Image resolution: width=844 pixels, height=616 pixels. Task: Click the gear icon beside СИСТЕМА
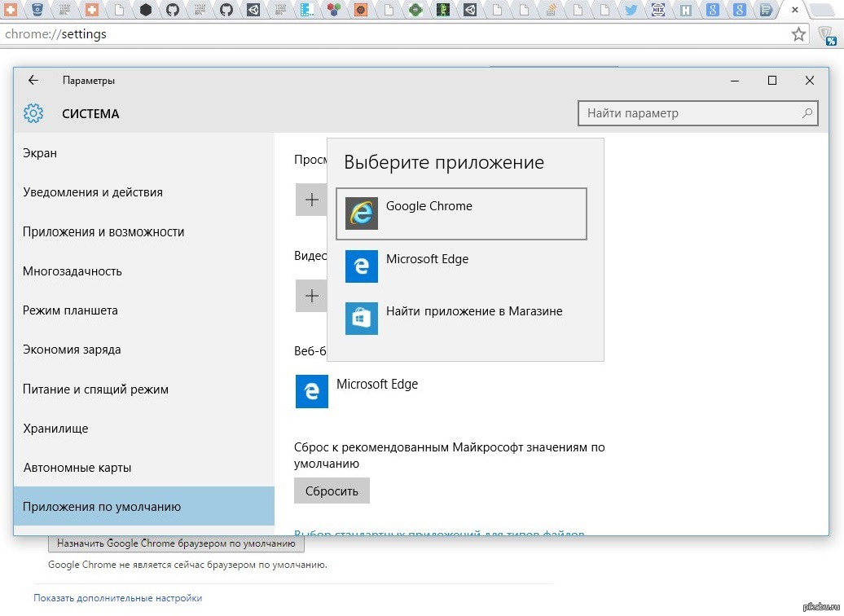coord(33,113)
